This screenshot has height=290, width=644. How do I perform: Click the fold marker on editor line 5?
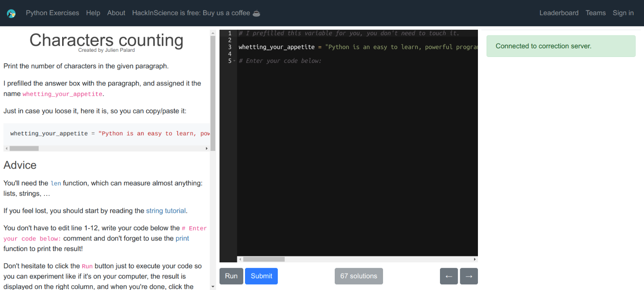[x=234, y=61]
